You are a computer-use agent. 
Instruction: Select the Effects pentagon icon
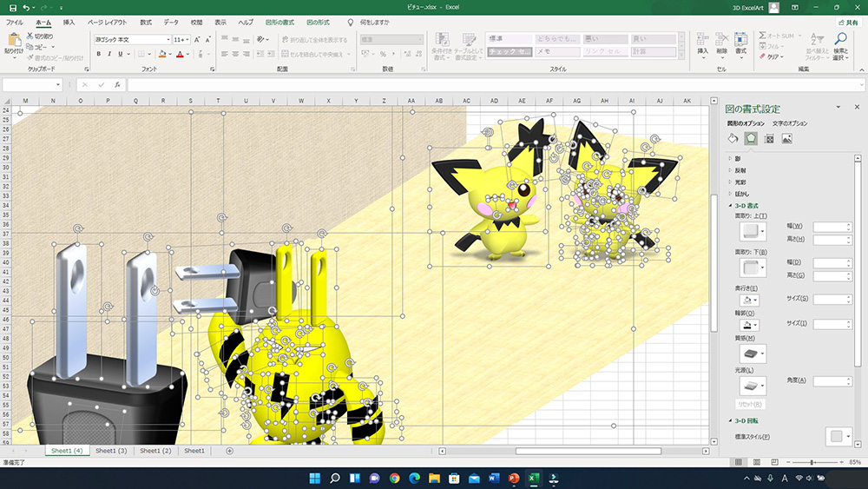tap(751, 138)
